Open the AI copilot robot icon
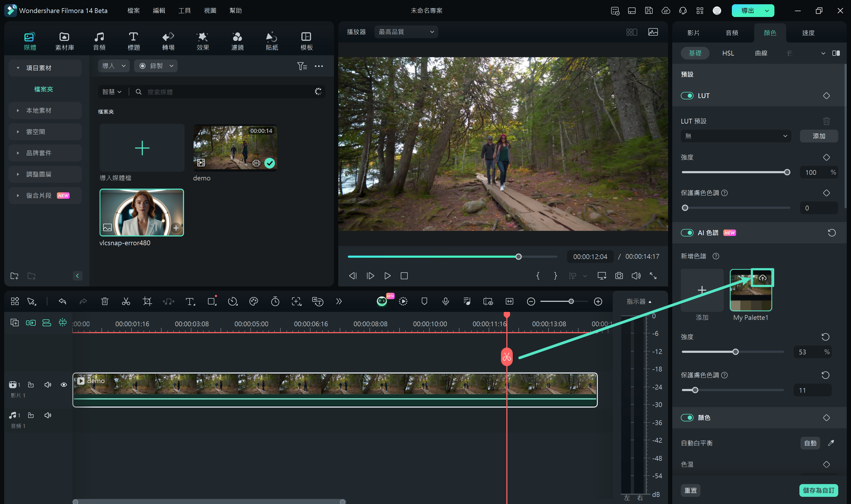The width and height of the screenshot is (851, 504). pos(382,301)
